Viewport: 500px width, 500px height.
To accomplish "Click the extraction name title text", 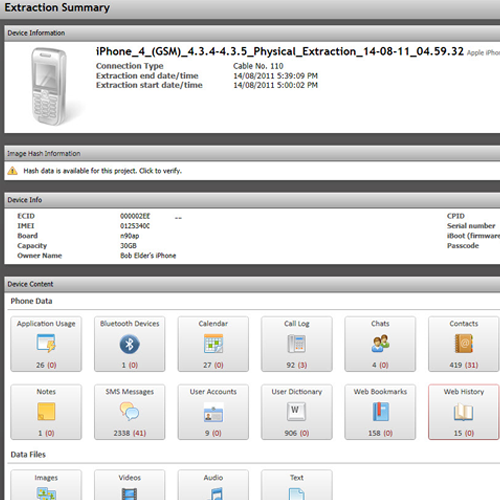I will 280,52.
